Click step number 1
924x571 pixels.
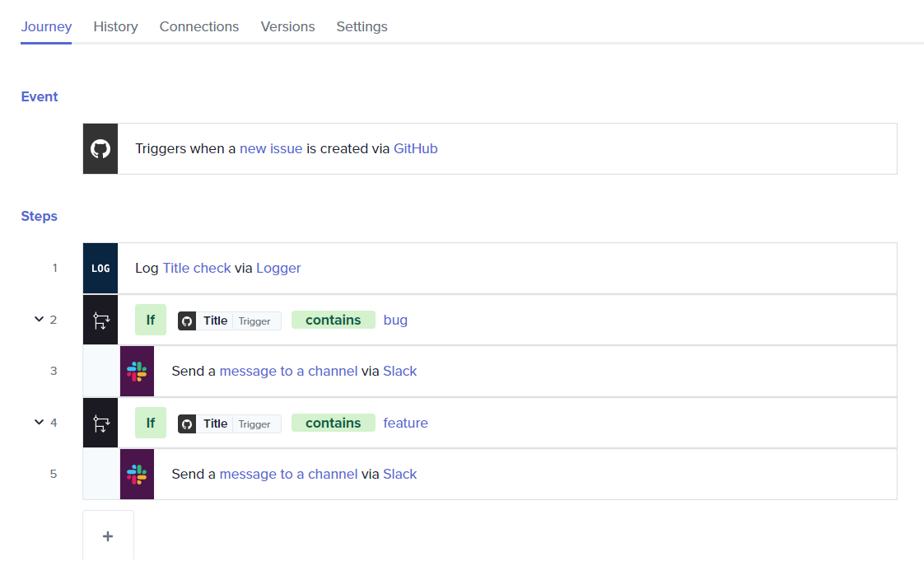point(55,268)
